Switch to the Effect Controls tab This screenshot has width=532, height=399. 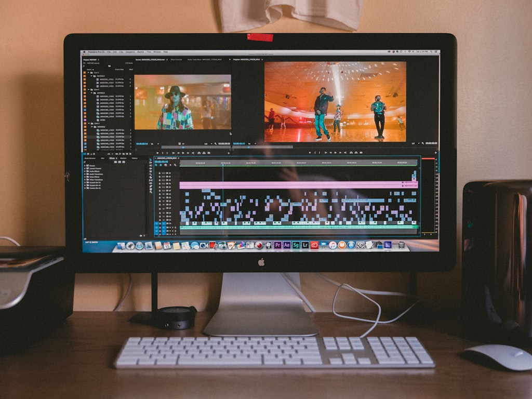click(x=177, y=59)
